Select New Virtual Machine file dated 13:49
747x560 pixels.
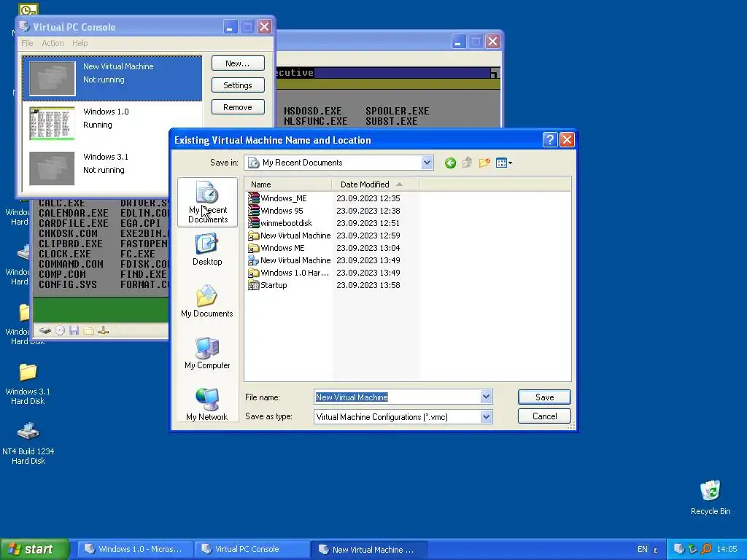point(290,260)
